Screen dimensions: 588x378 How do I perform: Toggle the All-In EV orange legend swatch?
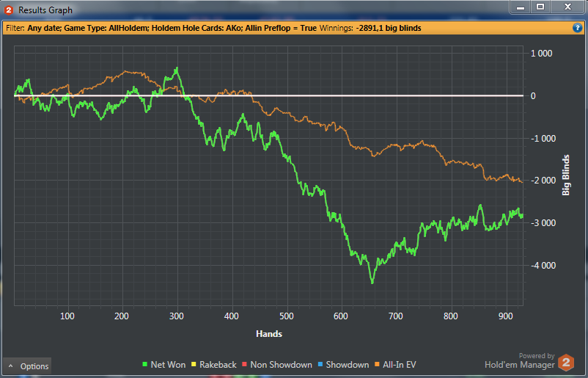pos(377,365)
